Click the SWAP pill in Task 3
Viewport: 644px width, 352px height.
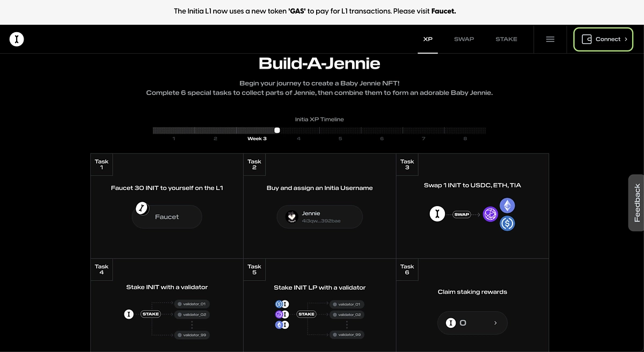click(x=462, y=214)
